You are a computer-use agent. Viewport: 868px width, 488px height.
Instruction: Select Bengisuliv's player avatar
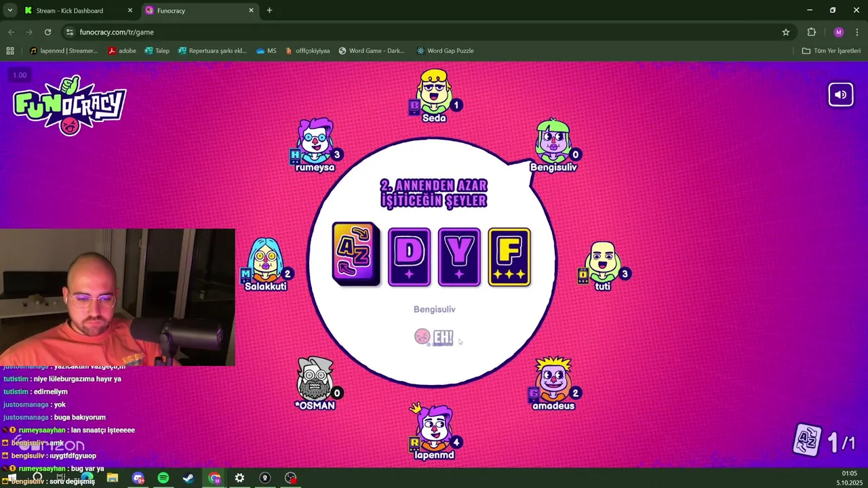(553, 141)
